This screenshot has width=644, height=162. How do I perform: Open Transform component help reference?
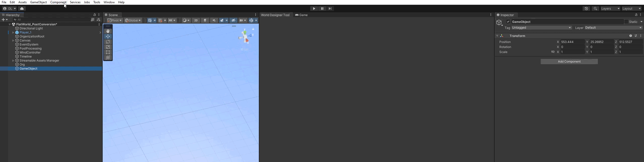pyautogui.click(x=631, y=36)
